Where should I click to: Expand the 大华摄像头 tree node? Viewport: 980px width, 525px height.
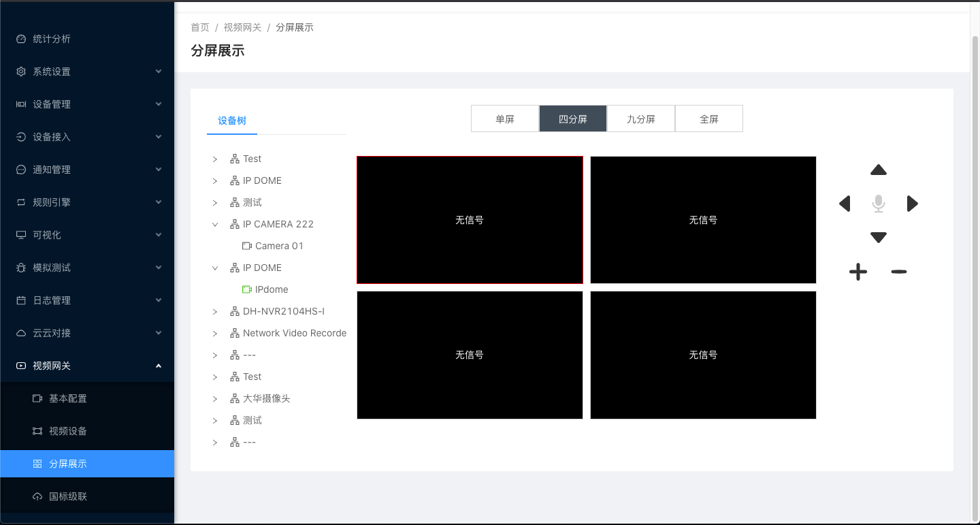[x=215, y=398]
